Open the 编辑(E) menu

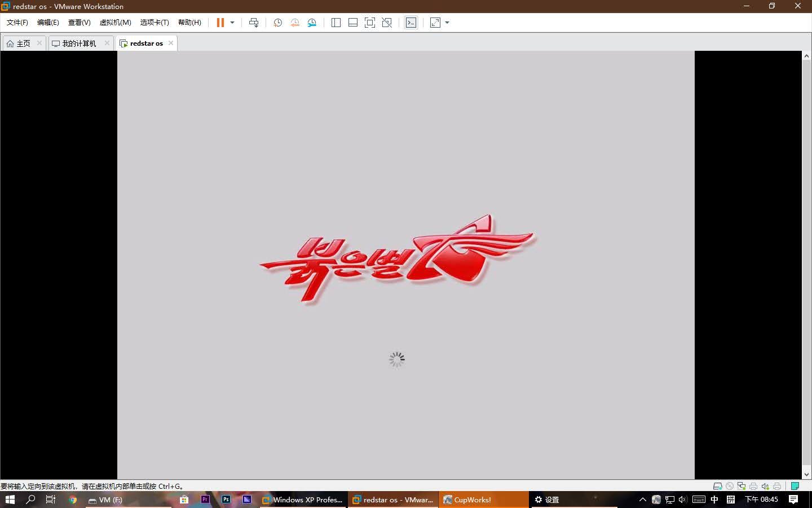point(48,23)
